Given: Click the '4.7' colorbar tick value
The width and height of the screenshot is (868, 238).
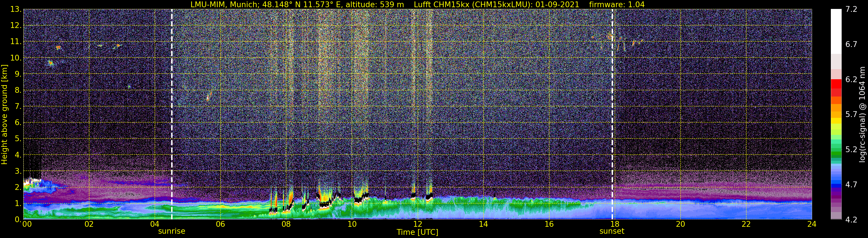Looking at the screenshot, I should coord(851,185).
